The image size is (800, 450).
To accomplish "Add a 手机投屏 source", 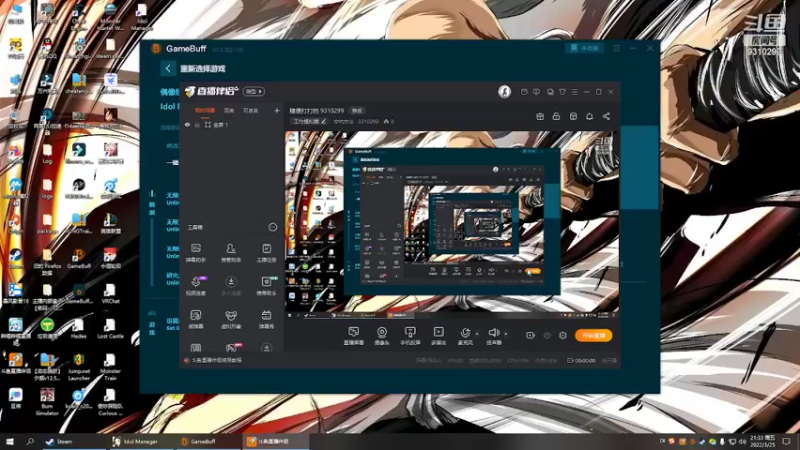I will click(410, 336).
